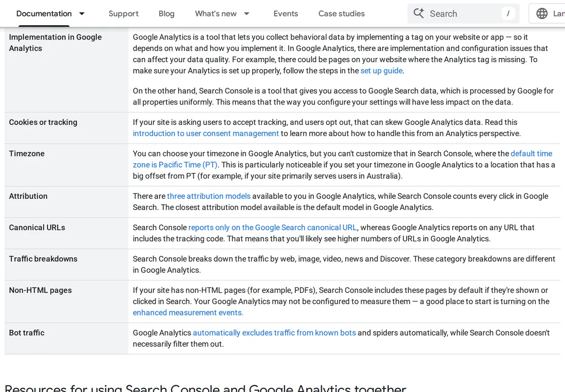The image size is (565, 392).
Task: Expand the What's new dropdown arrow
Action: pyautogui.click(x=247, y=14)
